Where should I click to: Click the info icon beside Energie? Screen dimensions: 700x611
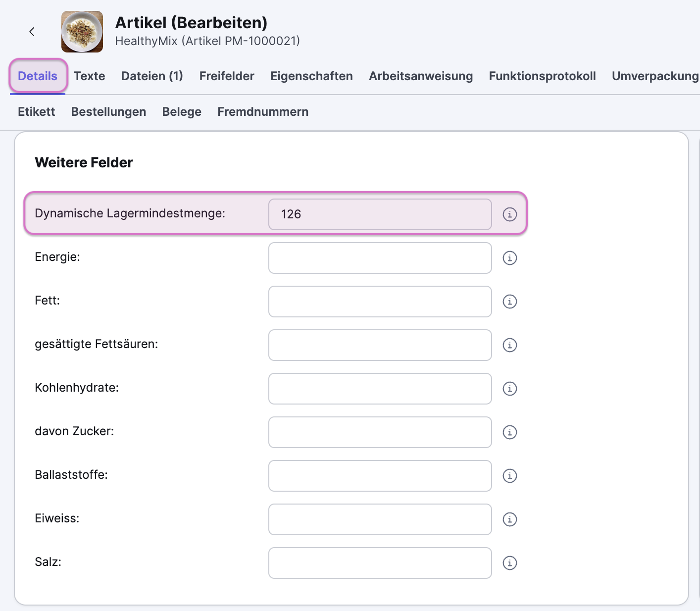tap(509, 258)
